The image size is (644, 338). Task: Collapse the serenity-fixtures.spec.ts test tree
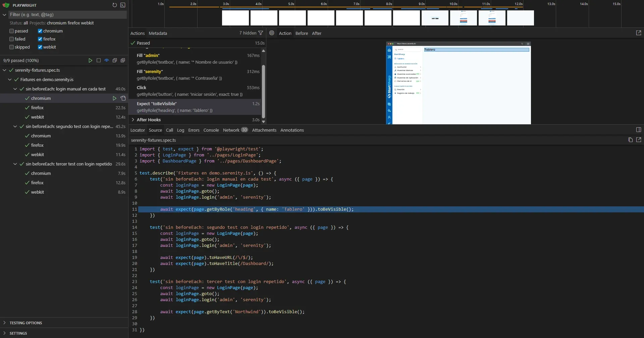click(5, 70)
